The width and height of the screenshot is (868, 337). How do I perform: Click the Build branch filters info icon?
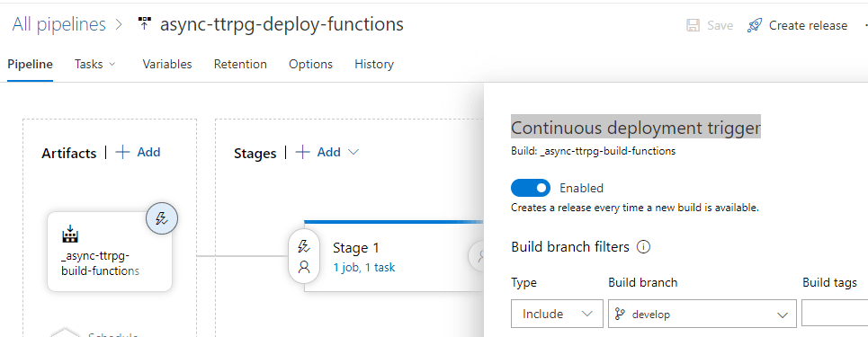point(643,247)
